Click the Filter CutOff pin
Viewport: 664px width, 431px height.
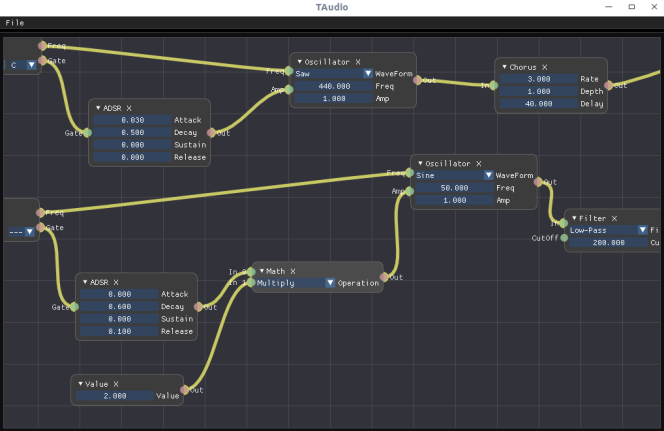click(564, 238)
